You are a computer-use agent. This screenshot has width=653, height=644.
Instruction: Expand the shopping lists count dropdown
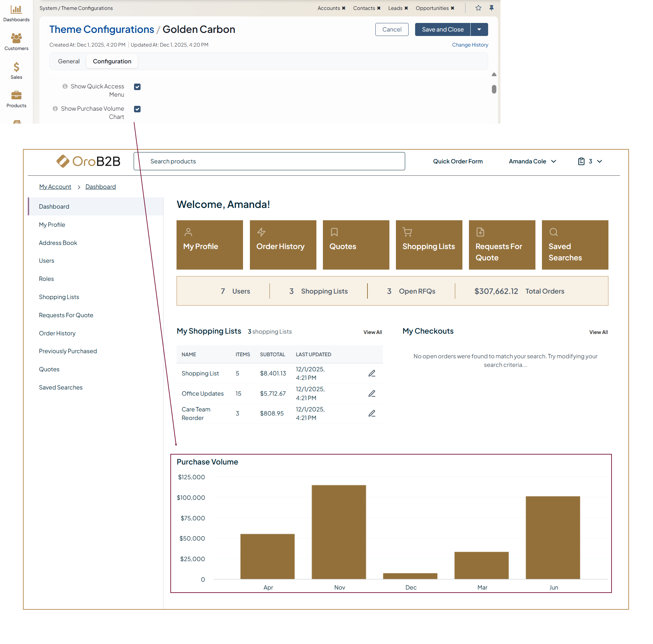pyautogui.click(x=600, y=161)
